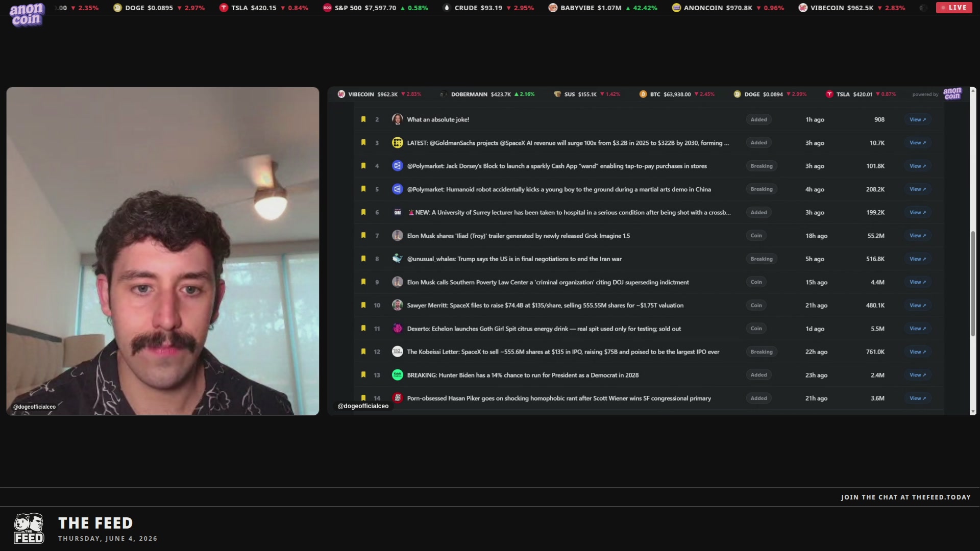Click yellow avatar icon on GoldmanSachs row
Screen dimensions: 980x551
point(397,143)
